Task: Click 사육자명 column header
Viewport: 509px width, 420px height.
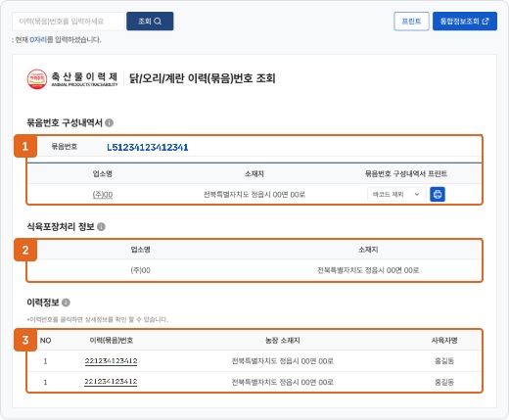Action: (444, 341)
